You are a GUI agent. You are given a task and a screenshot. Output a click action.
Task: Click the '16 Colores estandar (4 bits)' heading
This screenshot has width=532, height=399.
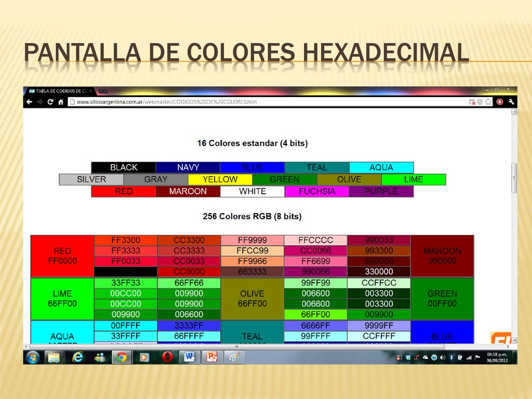click(252, 143)
